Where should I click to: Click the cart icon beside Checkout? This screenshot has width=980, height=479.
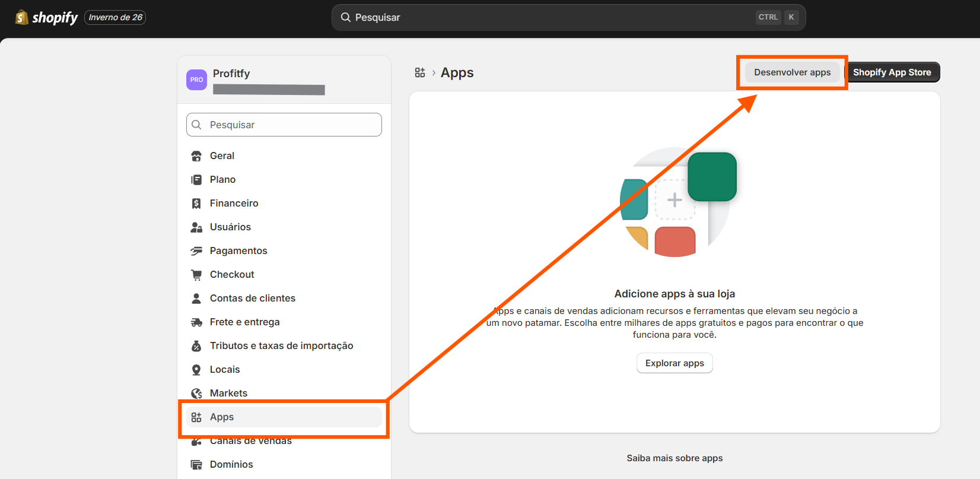196,275
